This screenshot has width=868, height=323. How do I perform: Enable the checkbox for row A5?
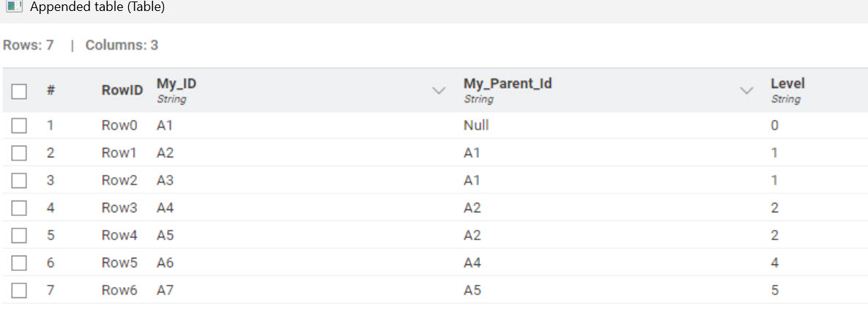coord(19,236)
